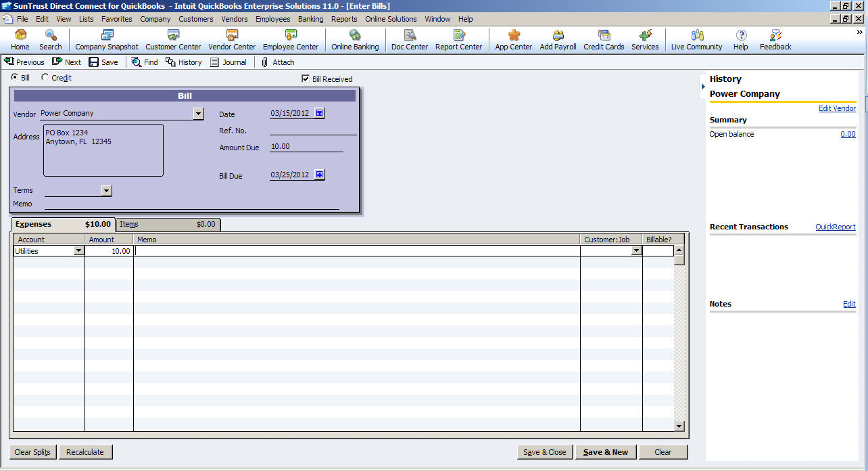Select the Bill radio button

[x=15, y=77]
